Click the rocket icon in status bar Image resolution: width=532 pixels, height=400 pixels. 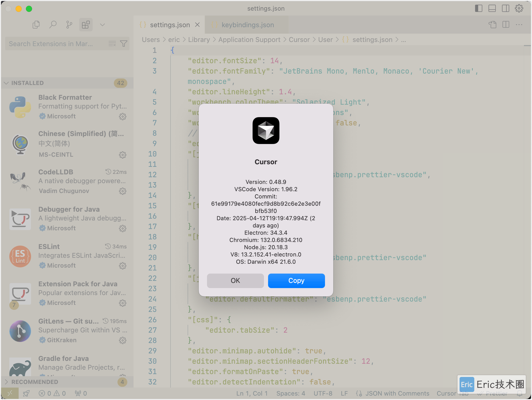coord(26,394)
